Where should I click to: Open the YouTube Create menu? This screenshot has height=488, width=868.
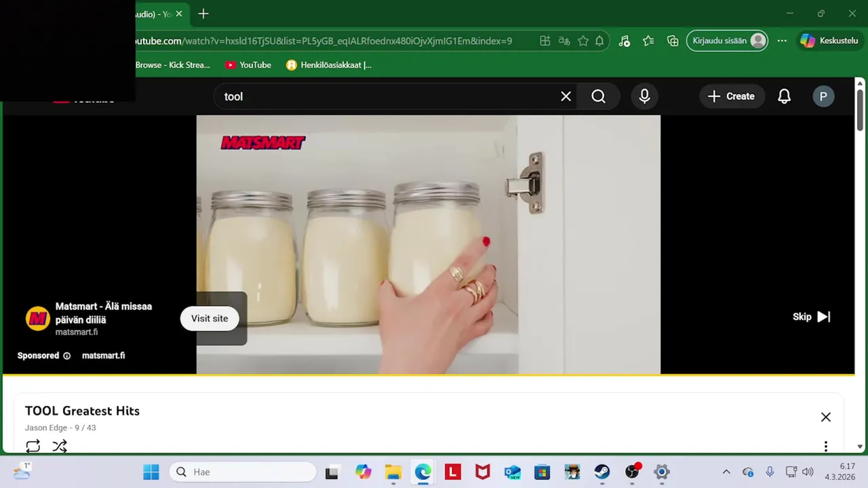(731, 96)
